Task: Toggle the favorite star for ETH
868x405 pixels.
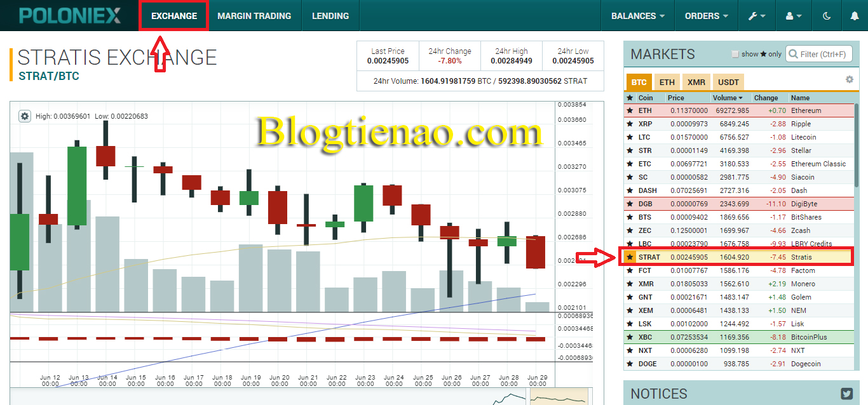Action: tap(630, 110)
